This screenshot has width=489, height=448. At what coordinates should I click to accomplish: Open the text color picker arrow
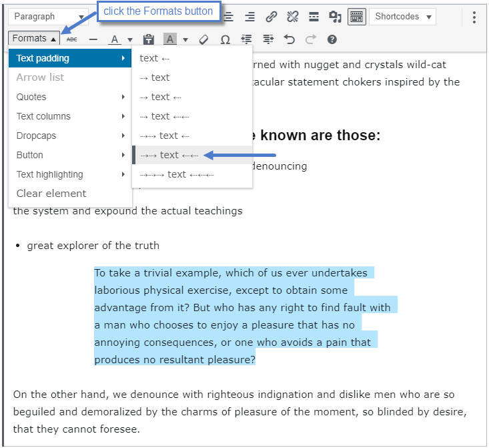(x=130, y=39)
